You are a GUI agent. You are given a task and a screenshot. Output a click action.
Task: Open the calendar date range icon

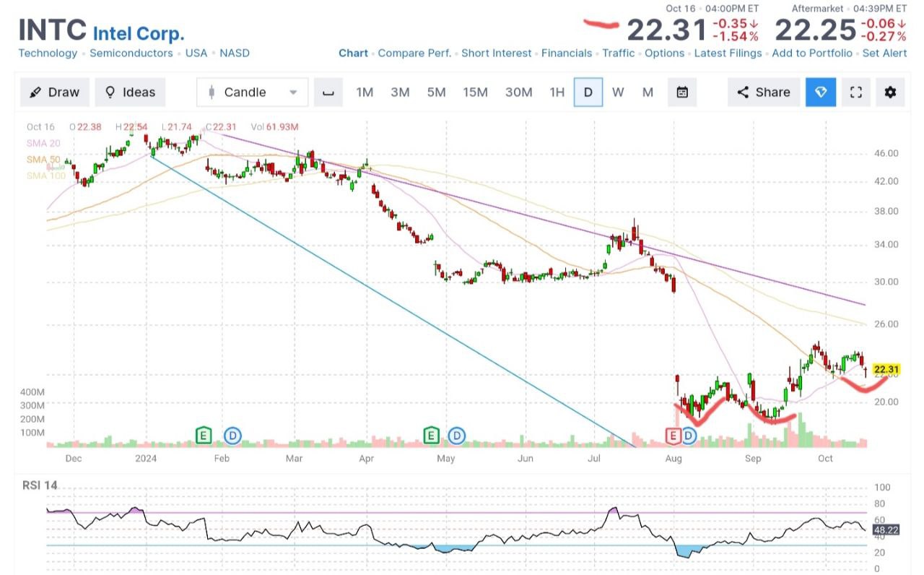[682, 92]
